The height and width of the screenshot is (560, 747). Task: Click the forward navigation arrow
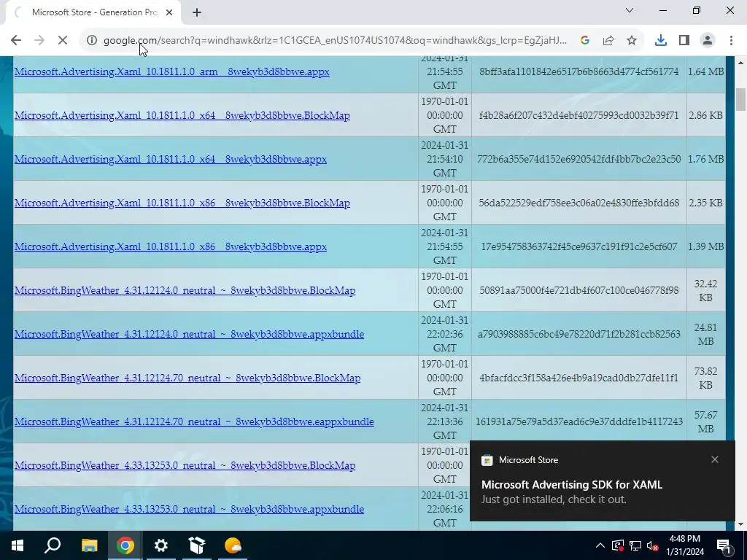point(39,41)
